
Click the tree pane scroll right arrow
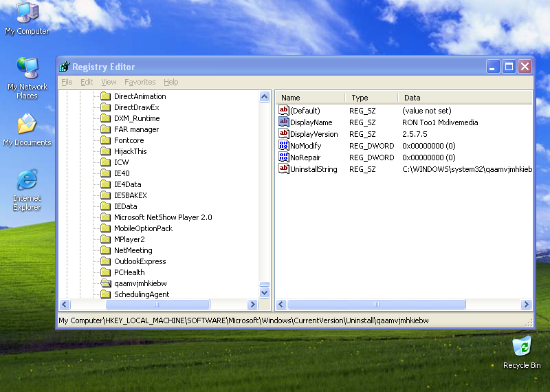(x=252, y=304)
